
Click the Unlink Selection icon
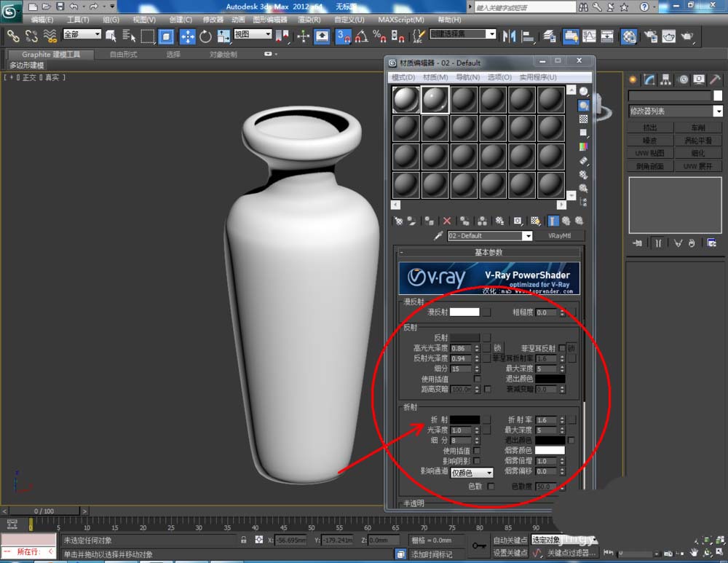click(31, 36)
